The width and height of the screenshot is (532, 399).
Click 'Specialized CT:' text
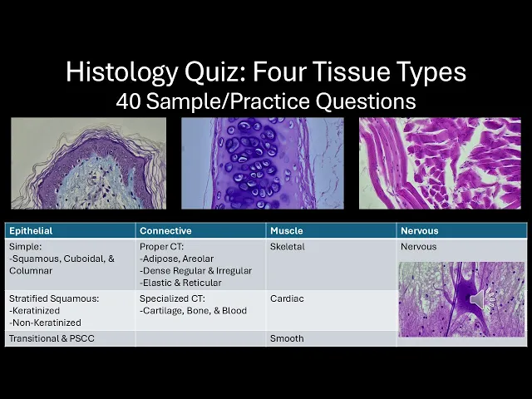coord(172,298)
